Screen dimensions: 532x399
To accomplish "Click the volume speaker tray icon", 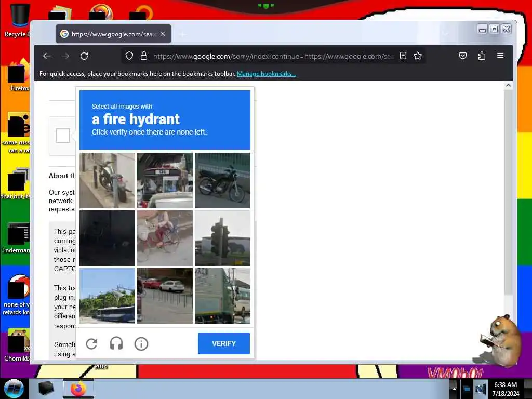I will point(481,389).
